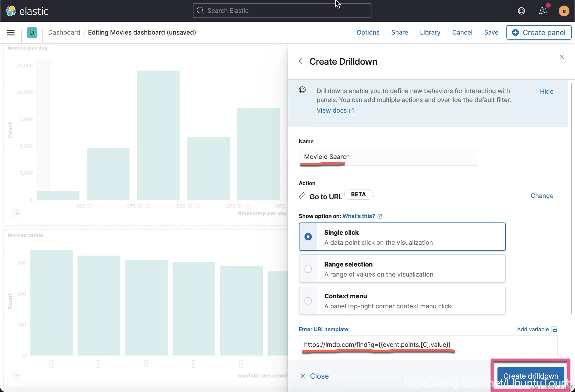This screenshot has width=575, height=392.
Task: Open the help lifebuoy icon in header
Action: pos(521,11)
